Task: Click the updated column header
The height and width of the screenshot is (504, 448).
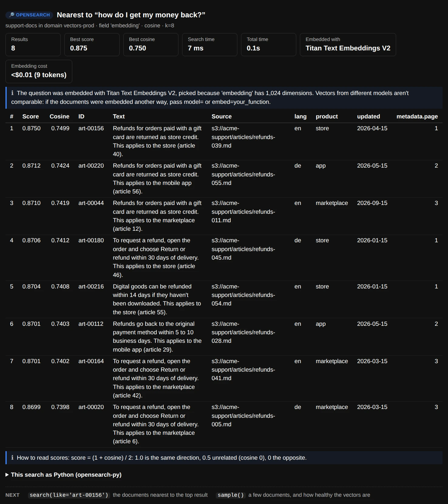Action: point(368,117)
